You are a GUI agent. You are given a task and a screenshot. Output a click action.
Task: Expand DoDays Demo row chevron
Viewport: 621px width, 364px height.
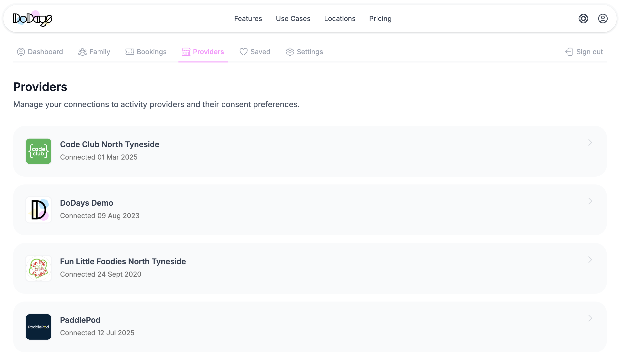[590, 201]
